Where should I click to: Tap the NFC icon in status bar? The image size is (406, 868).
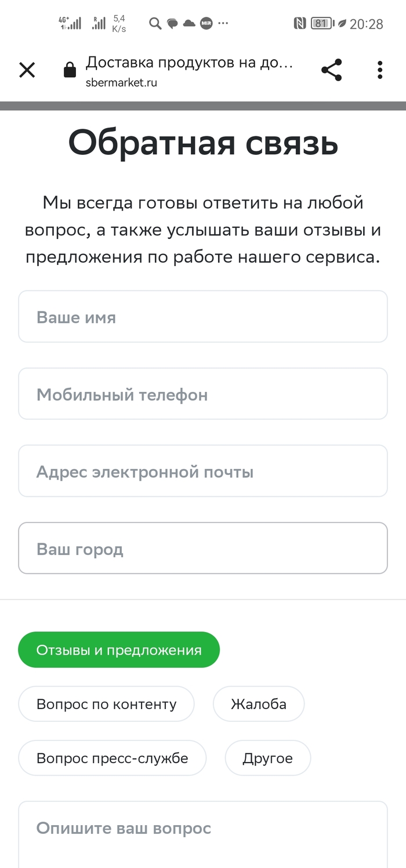coord(300,24)
